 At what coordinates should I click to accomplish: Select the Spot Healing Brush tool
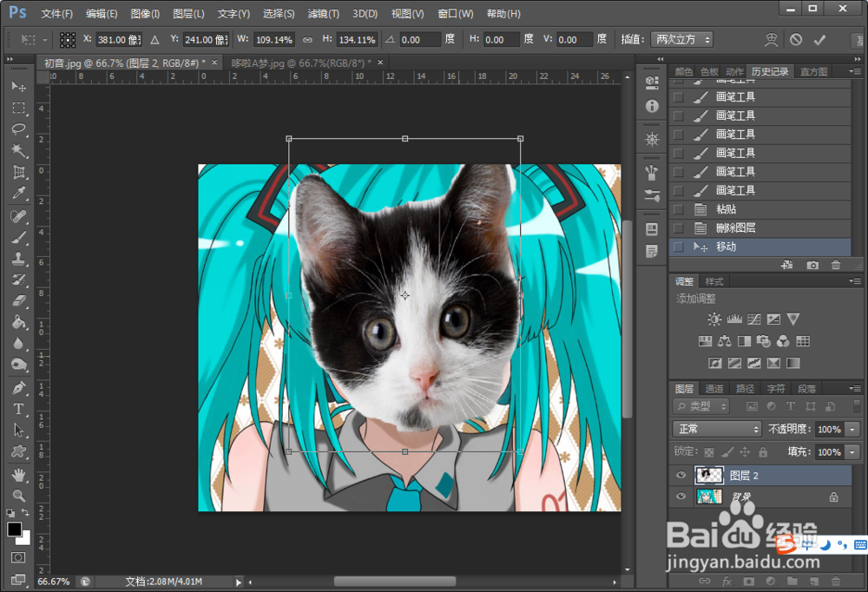[x=19, y=216]
